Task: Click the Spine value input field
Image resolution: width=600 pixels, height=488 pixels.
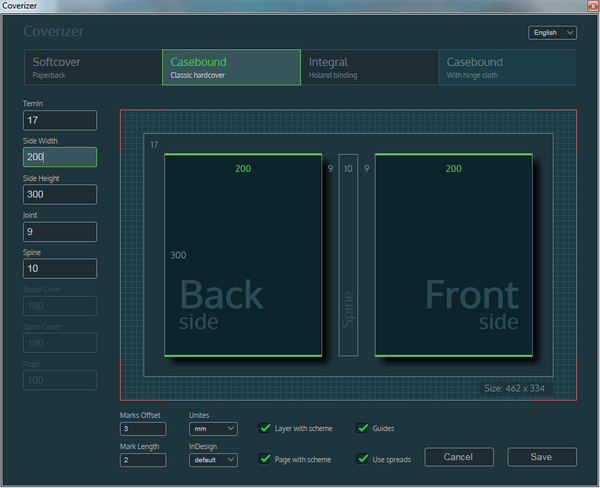Action: [x=60, y=269]
